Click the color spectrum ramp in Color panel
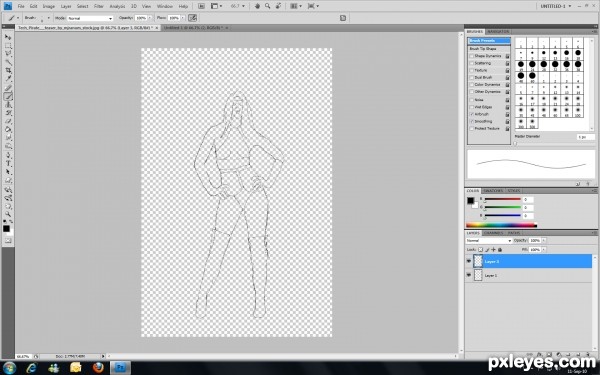 click(501, 225)
